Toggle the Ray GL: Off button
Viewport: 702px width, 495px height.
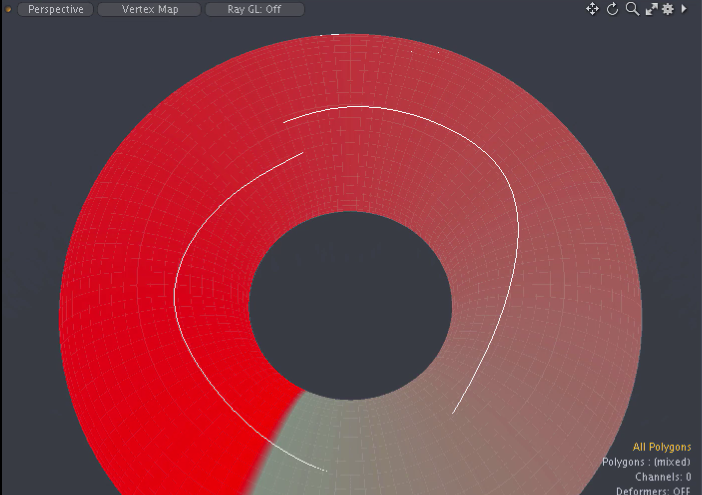click(x=254, y=10)
